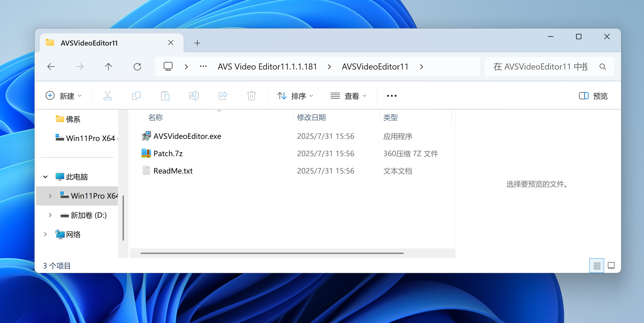This screenshot has height=323, width=644.
Task: Expand the D: drive tree node
Action: tap(50, 215)
